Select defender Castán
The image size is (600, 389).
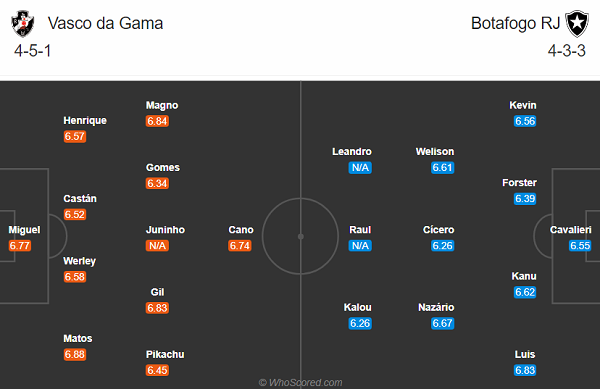(80, 199)
